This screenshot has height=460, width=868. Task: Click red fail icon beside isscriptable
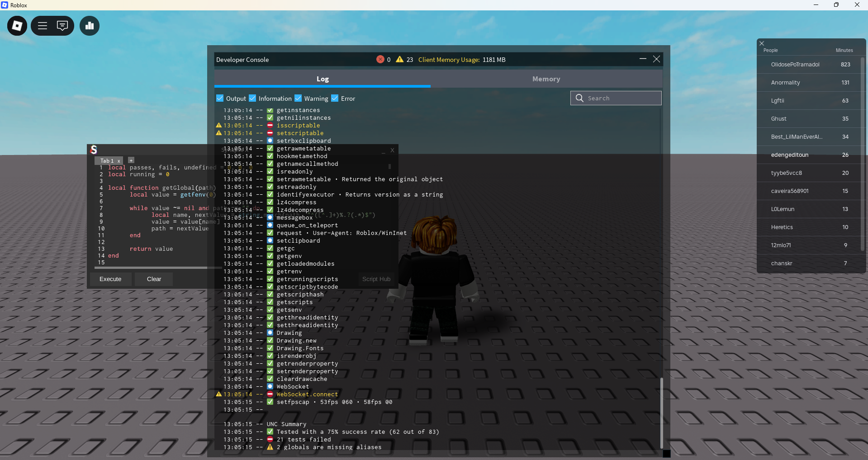pyautogui.click(x=270, y=125)
